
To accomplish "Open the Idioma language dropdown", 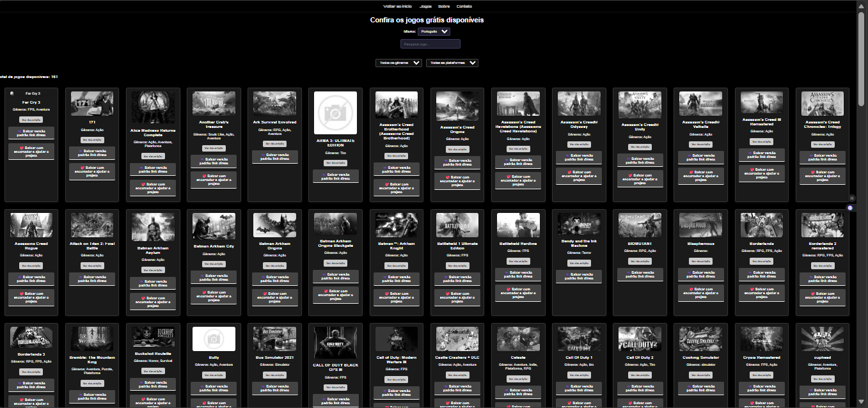I will click(x=435, y=31).
